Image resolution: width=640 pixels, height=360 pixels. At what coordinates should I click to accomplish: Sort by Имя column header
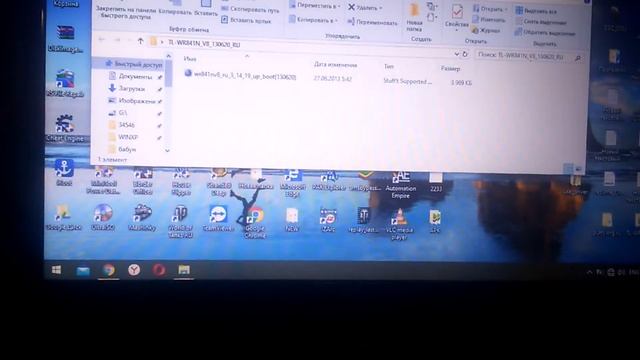pyautogui.click(x=190, y=59)
